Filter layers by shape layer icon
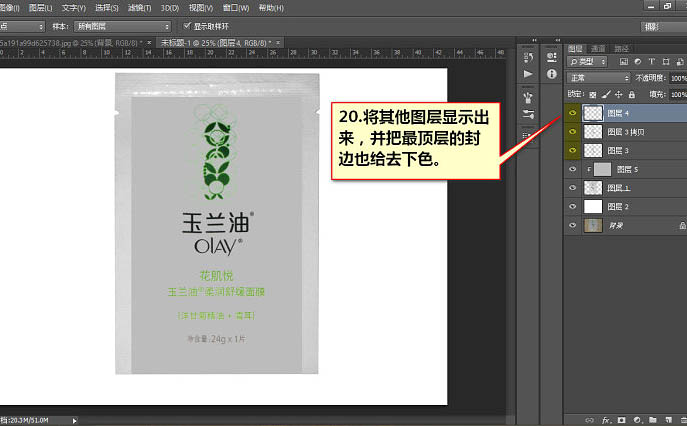The width and height of the screenshot is (687, 426). coord(666,62)
